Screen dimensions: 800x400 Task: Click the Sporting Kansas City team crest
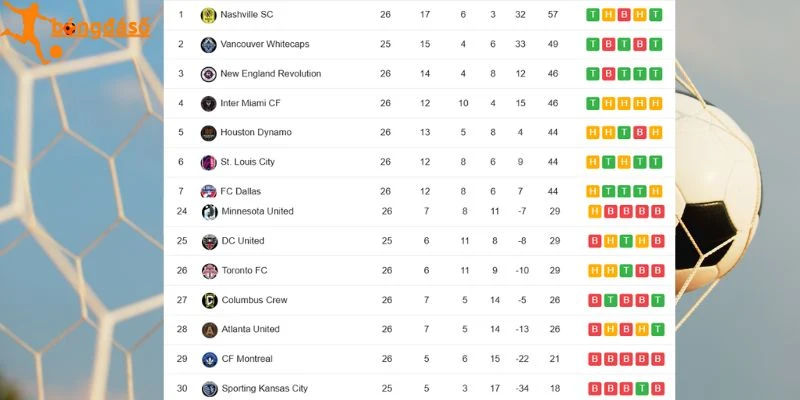(210, 389)
